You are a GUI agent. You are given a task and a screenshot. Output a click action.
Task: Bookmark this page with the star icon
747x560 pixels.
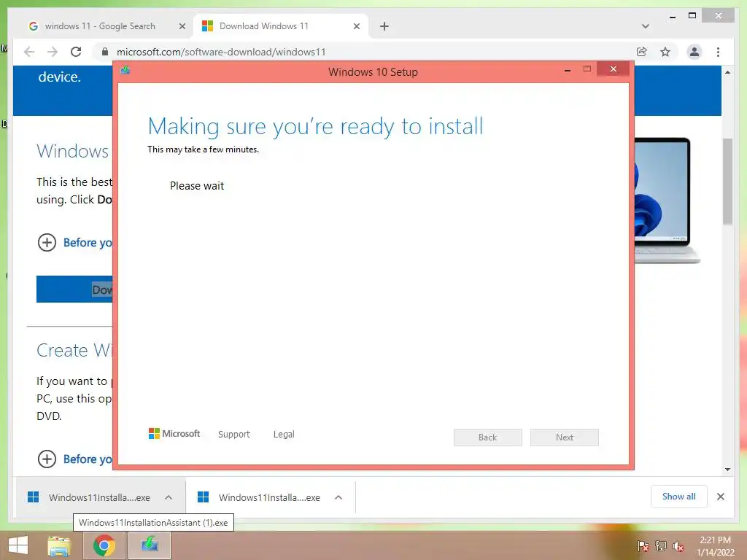point(665,52)
